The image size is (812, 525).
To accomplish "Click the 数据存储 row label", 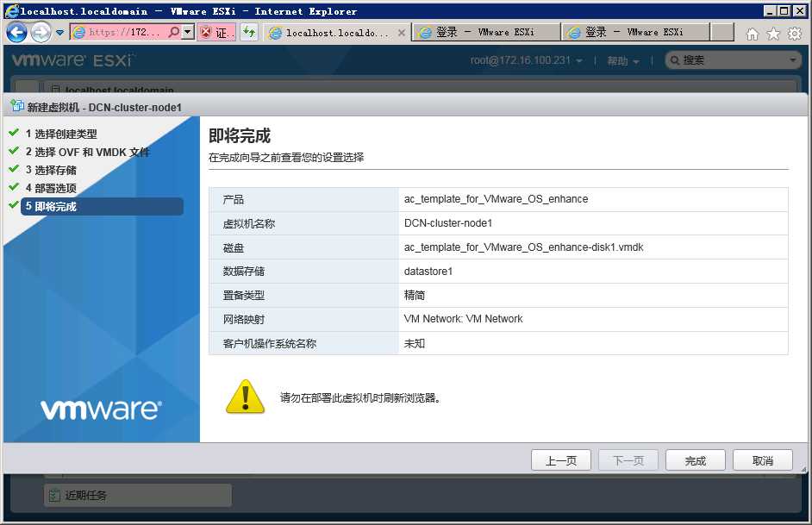I will [x=244, y=272].
